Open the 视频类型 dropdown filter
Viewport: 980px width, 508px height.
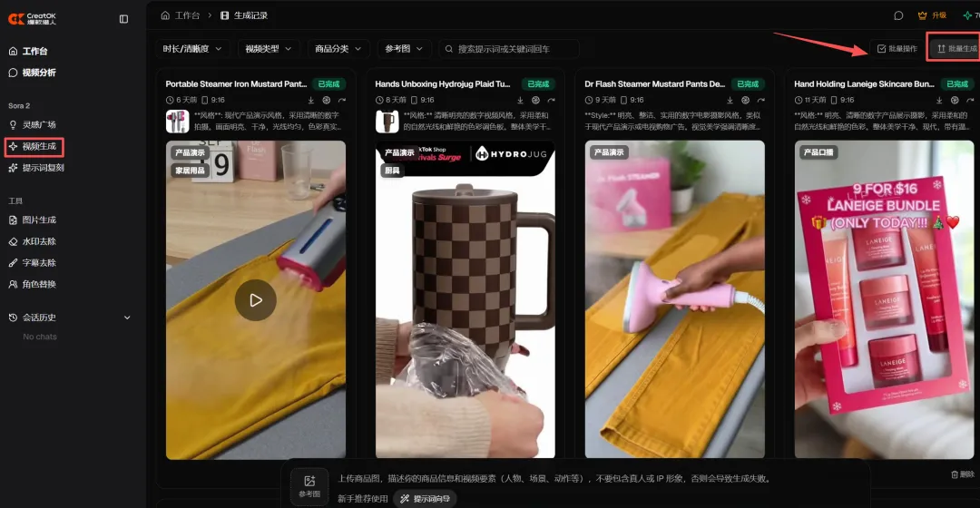[269, 49]
